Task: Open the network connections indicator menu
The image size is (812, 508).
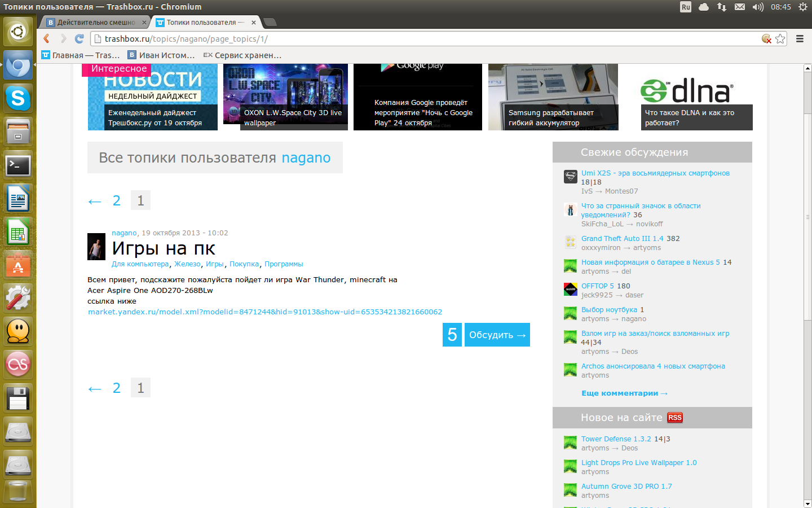Action: pos(722,7)
